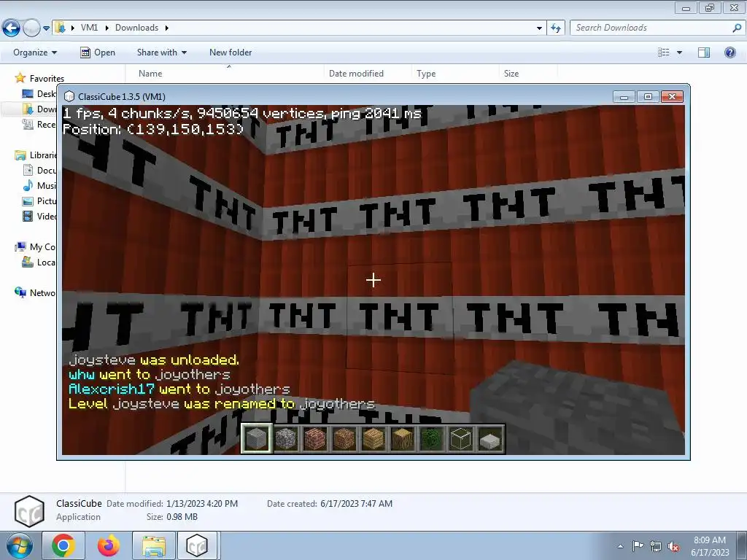The height and width of the screenshot is (560, 747).
Task: Select the dirt block in hotbar
Action: [344, 438]
